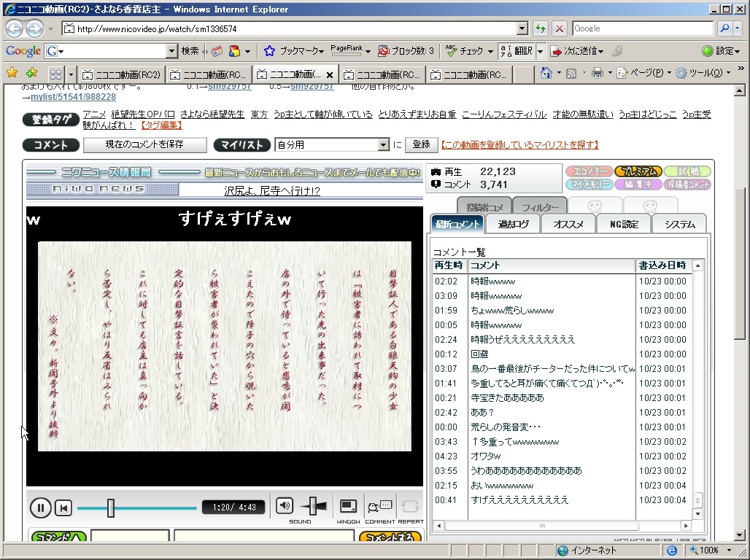Click the 登録 button
This screenshot has width=750, height=560.
[x=422, y=144]
